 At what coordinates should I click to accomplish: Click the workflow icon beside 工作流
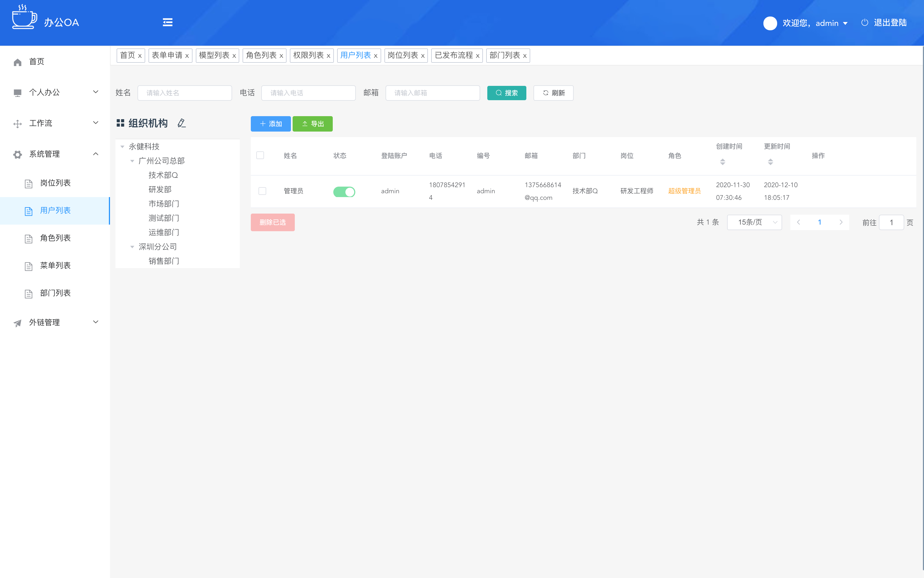tap(18, 124)
